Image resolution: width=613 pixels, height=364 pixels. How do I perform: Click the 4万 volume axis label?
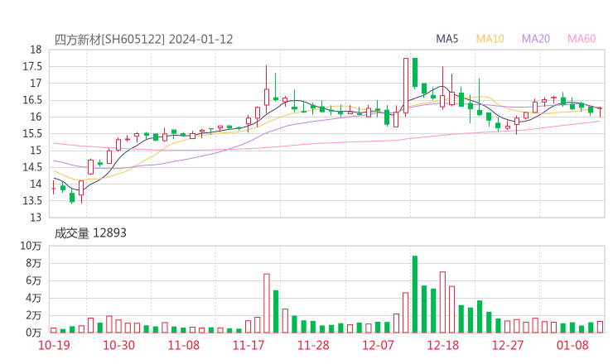click(34, 298)
